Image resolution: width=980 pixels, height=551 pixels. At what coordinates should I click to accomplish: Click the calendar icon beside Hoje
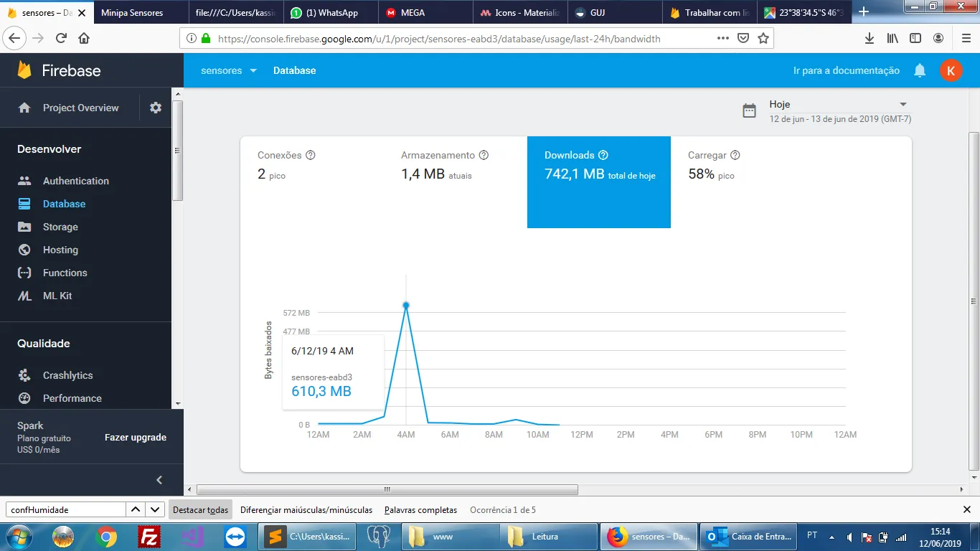(749, 110)
